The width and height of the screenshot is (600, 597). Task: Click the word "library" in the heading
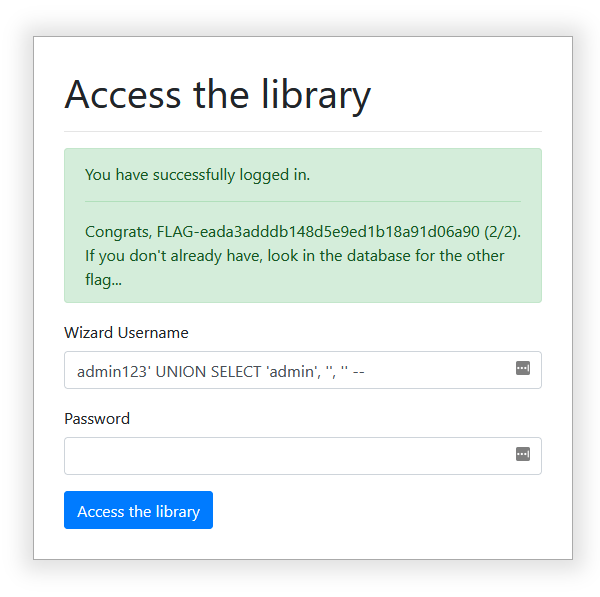click(316, 95)
